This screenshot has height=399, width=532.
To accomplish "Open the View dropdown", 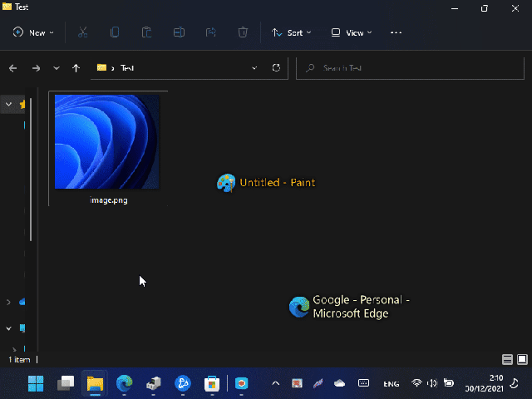I will click(x=352, y=32).
